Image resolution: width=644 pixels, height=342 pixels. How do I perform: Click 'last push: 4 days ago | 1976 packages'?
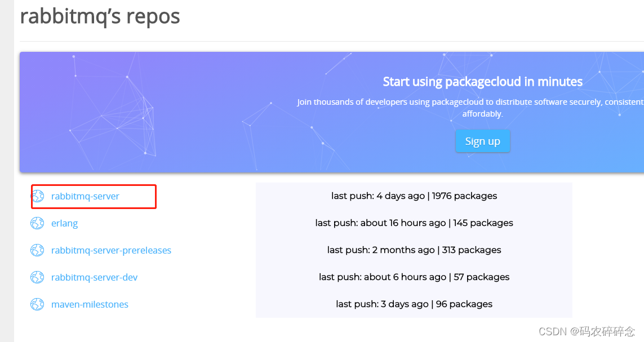414,196
